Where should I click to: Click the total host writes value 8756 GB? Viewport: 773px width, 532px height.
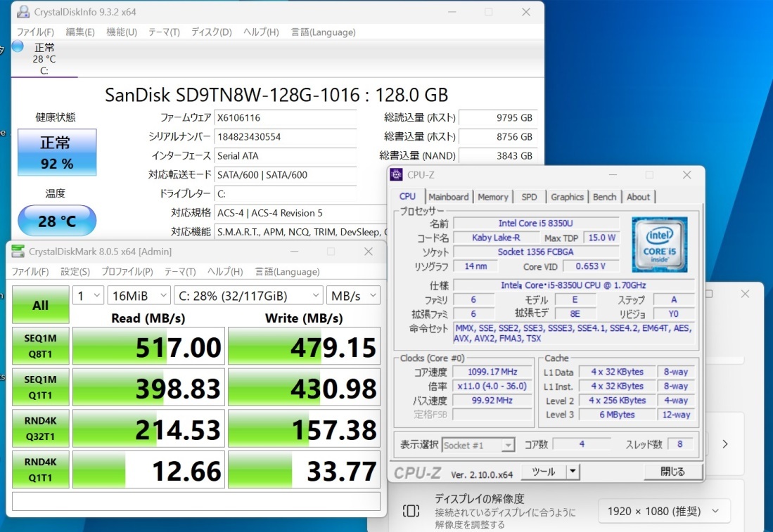pyautogui.click(x=498, y=136)
